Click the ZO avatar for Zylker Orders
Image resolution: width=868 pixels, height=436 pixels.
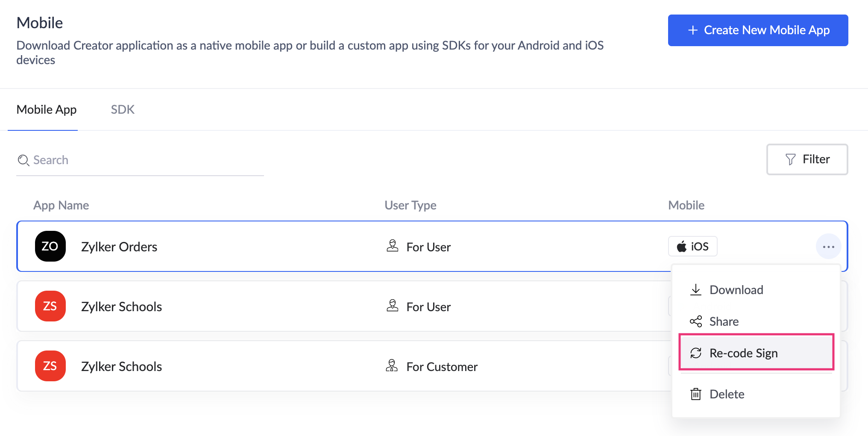coord(50,246)
